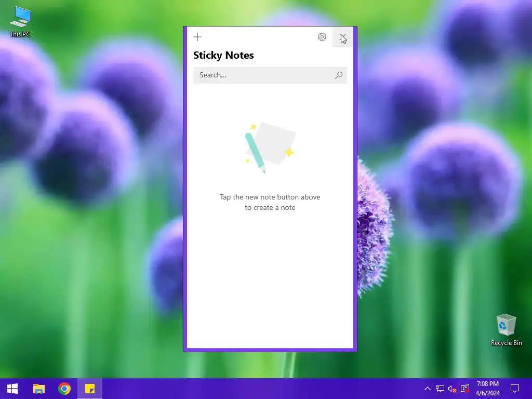Open Sticky Notes settings gear

(322, 37)
